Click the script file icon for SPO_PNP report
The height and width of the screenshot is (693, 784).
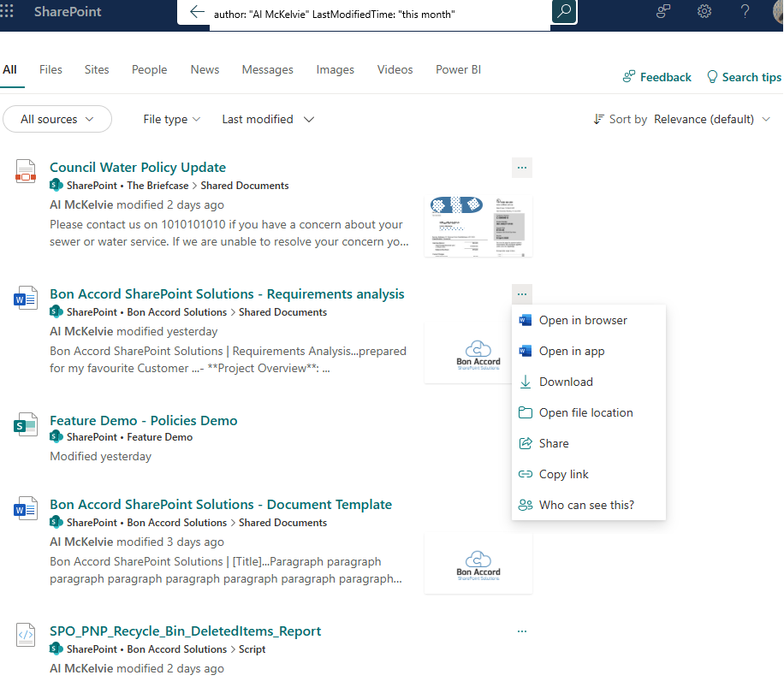[x=26, y=635]
